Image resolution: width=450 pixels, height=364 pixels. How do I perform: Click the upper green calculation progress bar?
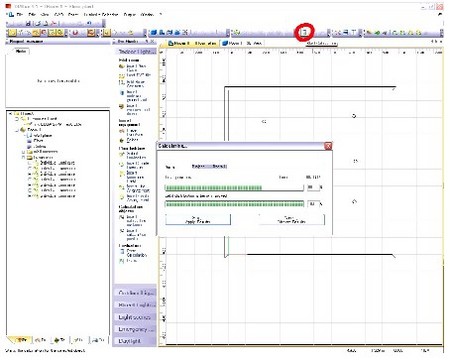tap(234, 188)
